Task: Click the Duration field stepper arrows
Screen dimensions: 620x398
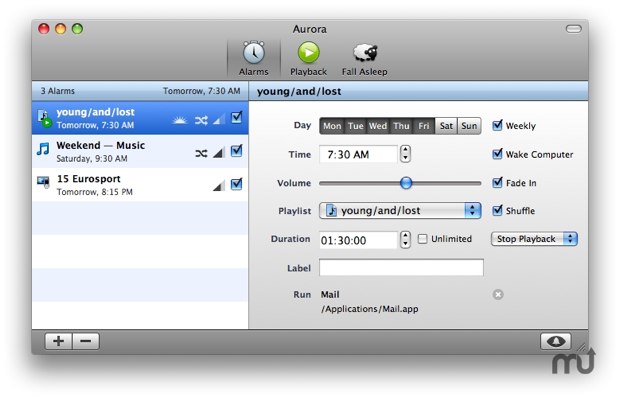Action: tap(405, 240)
